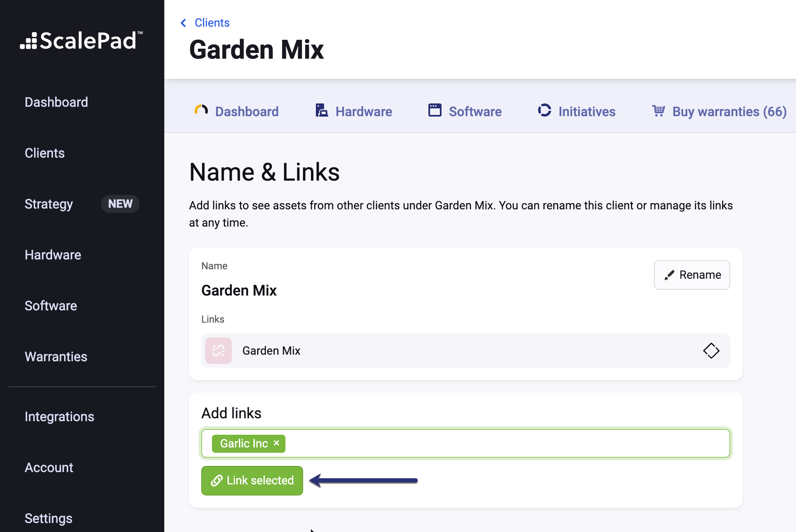796x532 pixels.
Task: Open Warranties in the left sidebar
Action: (56, 357)
